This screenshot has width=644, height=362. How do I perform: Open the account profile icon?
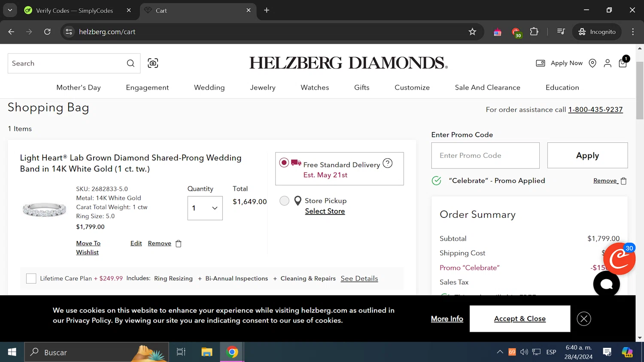[x=608, y=63]
